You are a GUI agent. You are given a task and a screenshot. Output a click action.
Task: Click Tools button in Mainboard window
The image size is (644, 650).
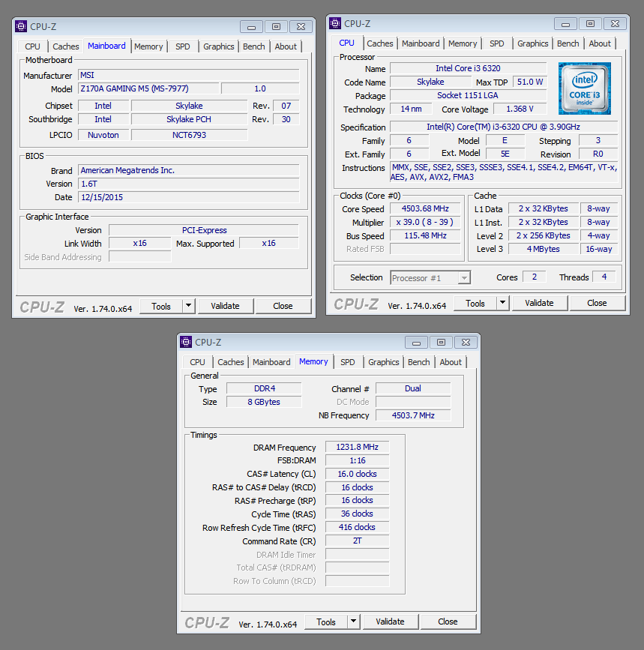(160, 306)
